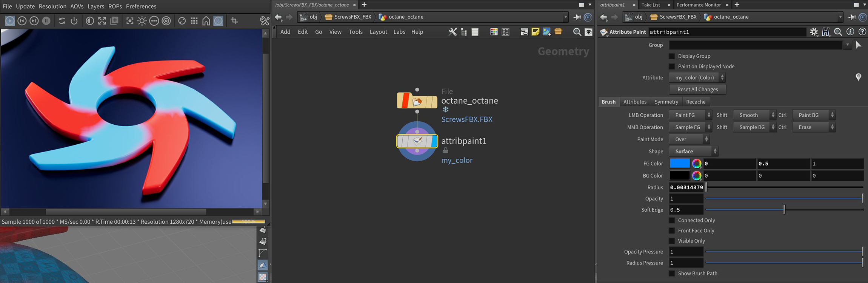Click the Reset All Changes button
This screenshot has width=868, height=283.
[697, 90]
